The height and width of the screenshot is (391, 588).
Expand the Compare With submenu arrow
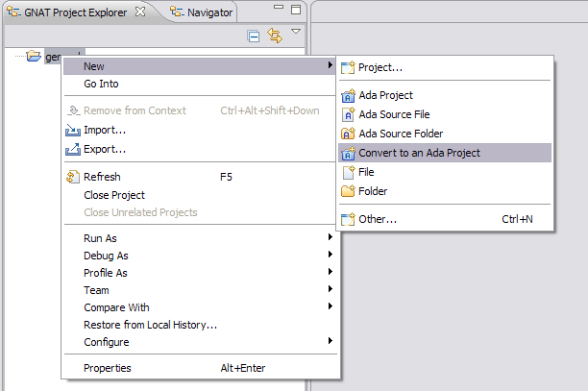[330, 305]
